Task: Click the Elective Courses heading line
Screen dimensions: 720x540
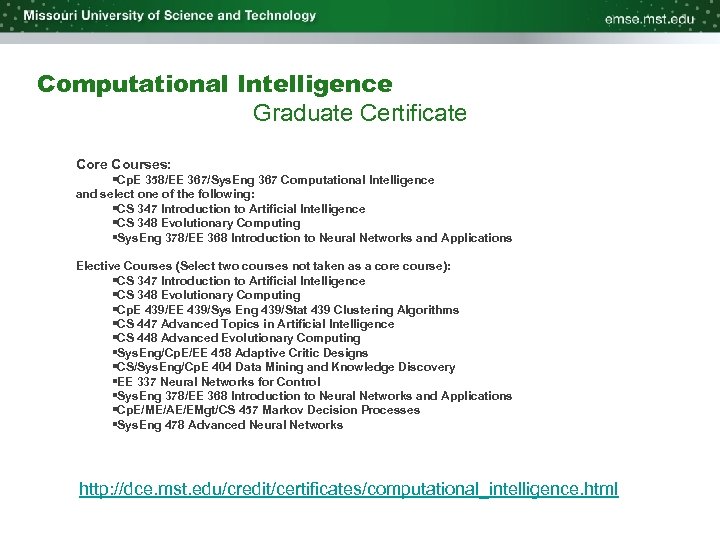Action: coord(263,266)
